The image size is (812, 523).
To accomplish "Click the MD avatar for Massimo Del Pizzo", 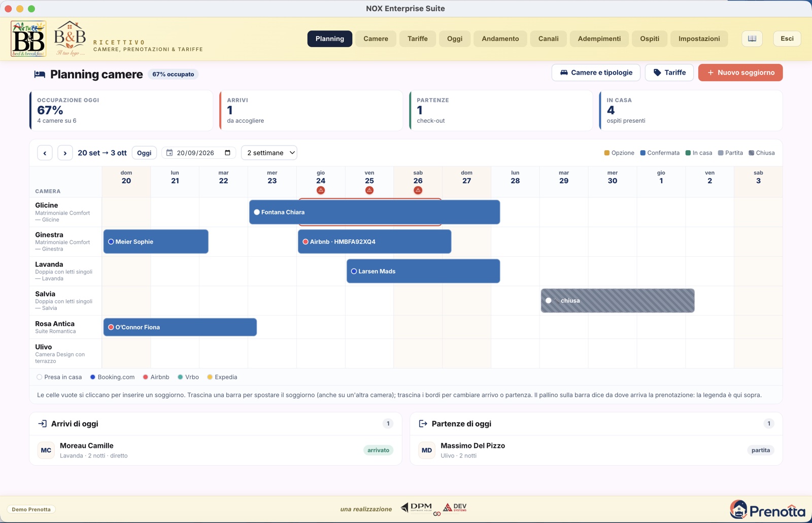I will [x=427, y=450].
